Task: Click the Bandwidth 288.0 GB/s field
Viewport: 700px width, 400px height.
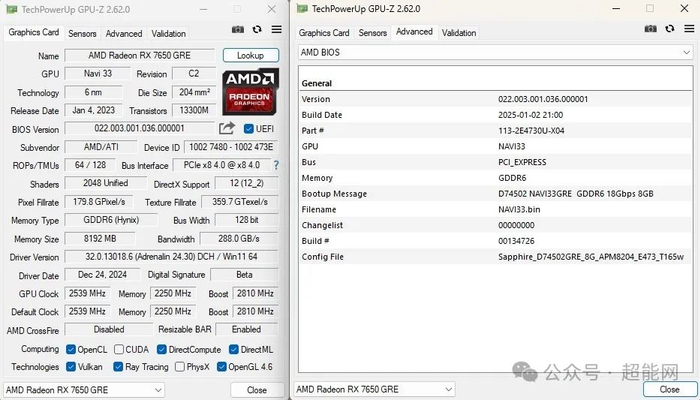Action: click(x=239, y=239)
